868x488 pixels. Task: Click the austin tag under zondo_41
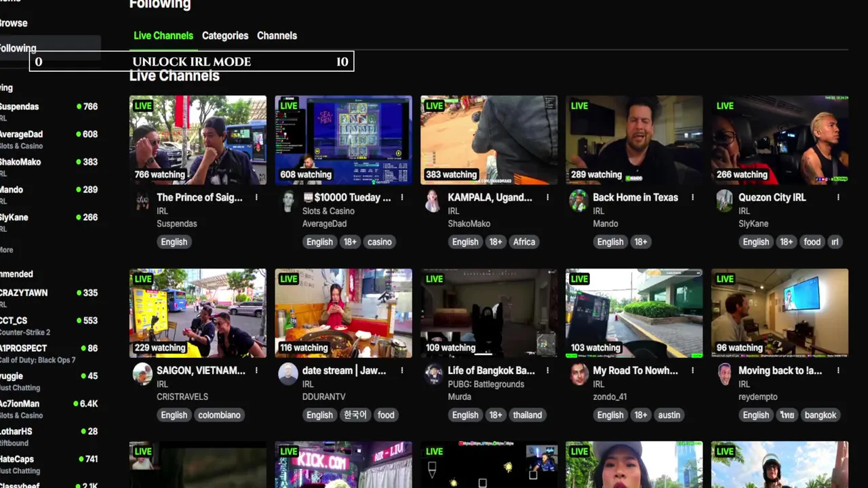coord(669,415)
